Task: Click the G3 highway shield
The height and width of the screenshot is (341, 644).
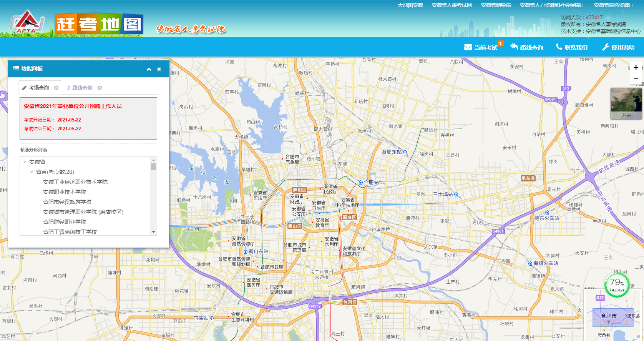Action: [566, 88]
